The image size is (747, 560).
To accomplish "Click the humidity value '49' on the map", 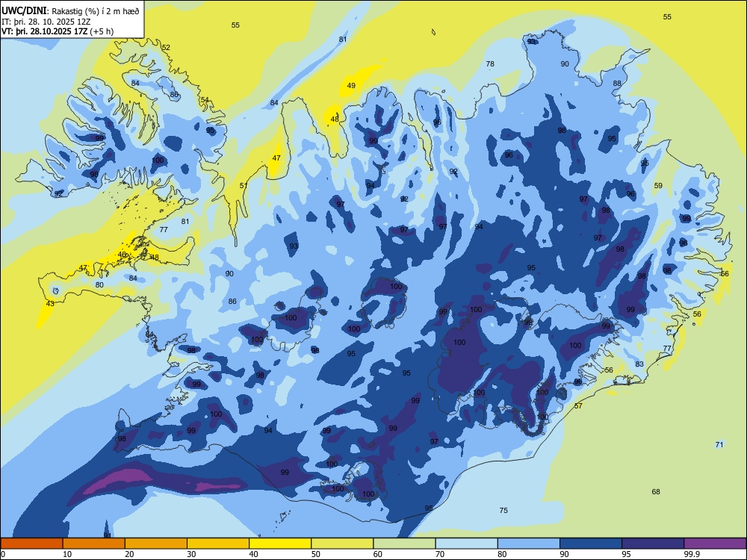I will [x=351, y=86].
